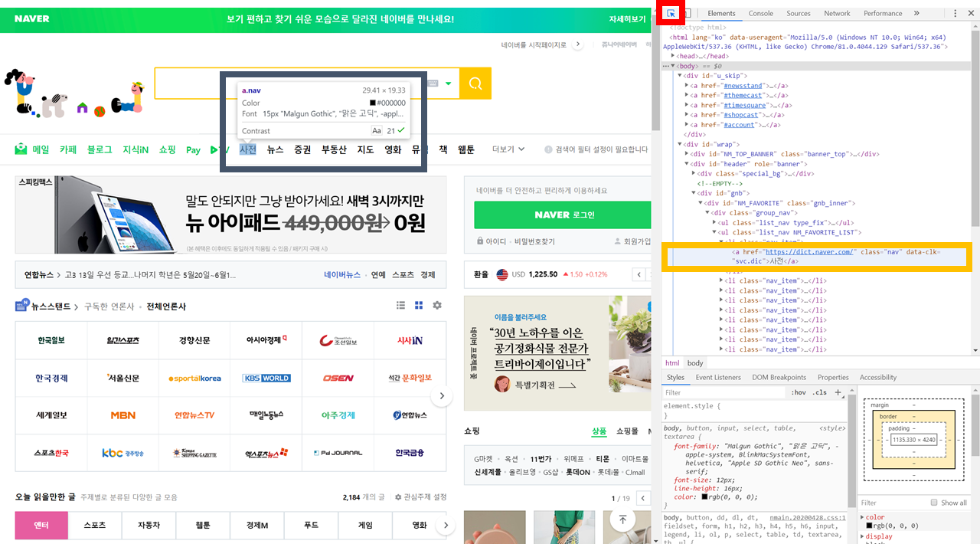The image size is (980, 544).
Task: Click the color swatch in Computed pane
Action: [869, 526]
